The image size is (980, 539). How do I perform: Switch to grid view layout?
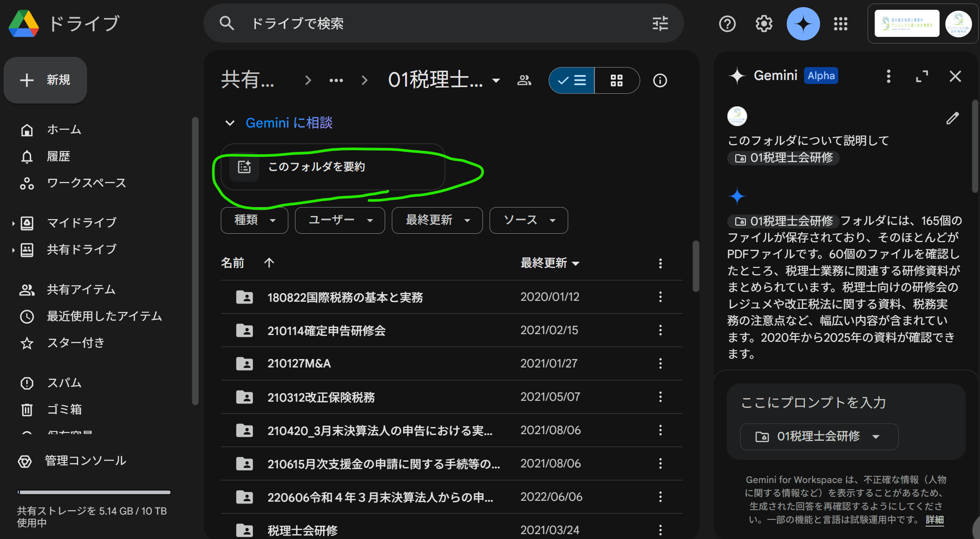(617, 80)
